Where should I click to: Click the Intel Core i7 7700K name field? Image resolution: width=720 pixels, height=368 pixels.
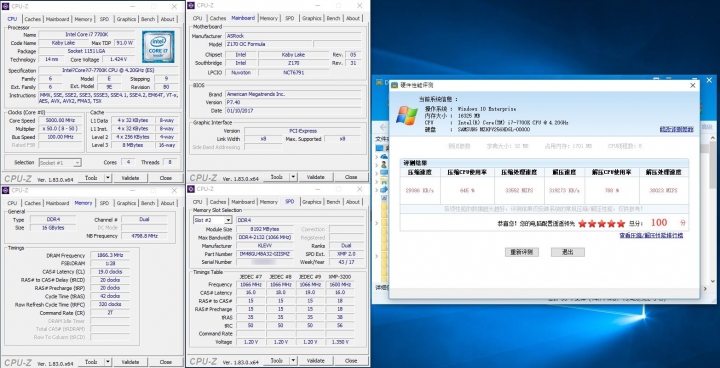(87, 34)
